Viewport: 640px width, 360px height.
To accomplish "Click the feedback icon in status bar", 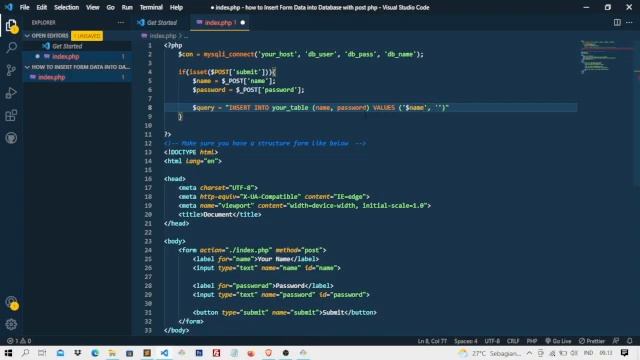I will (616, 341).
